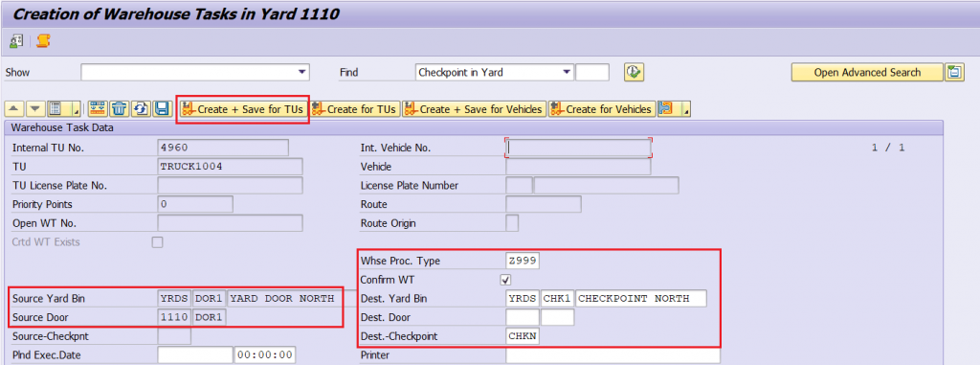Click the Printer field
This screenshot has height=365, width=980.
(x=612, y=355)
